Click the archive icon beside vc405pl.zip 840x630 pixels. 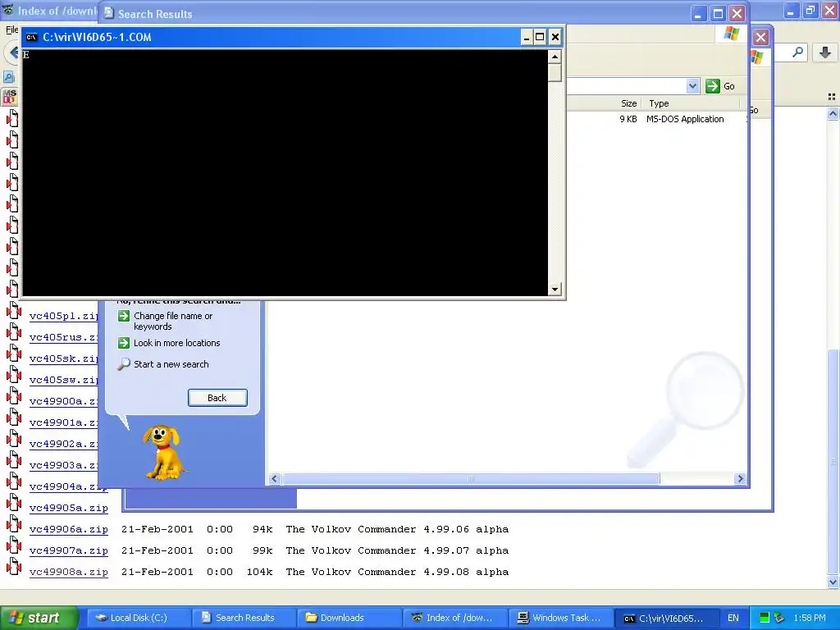click(13, 311)
